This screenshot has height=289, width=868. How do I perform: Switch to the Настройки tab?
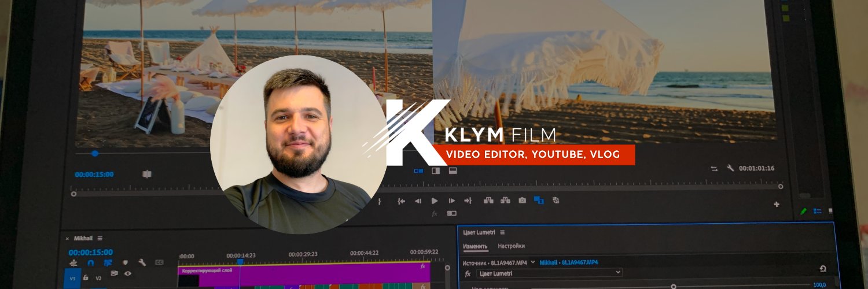pos(511,246)
